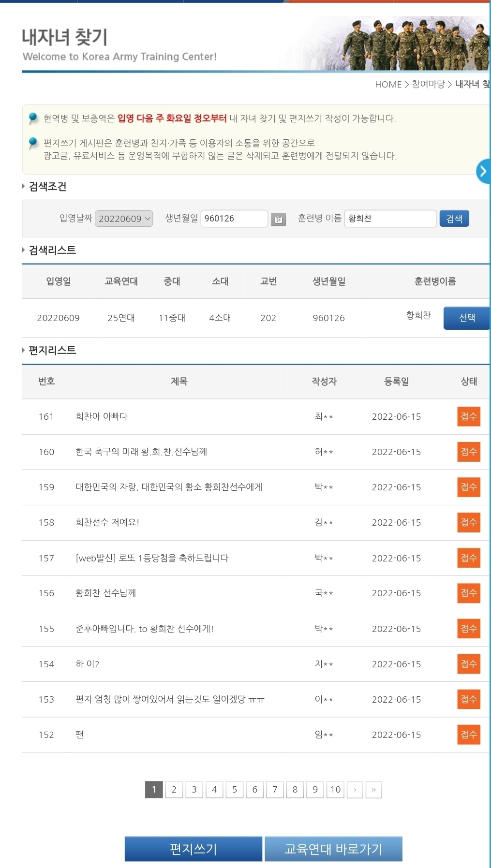491x868 pixels.
Task: Go to page 9
Action: click(x=315, y=790)
